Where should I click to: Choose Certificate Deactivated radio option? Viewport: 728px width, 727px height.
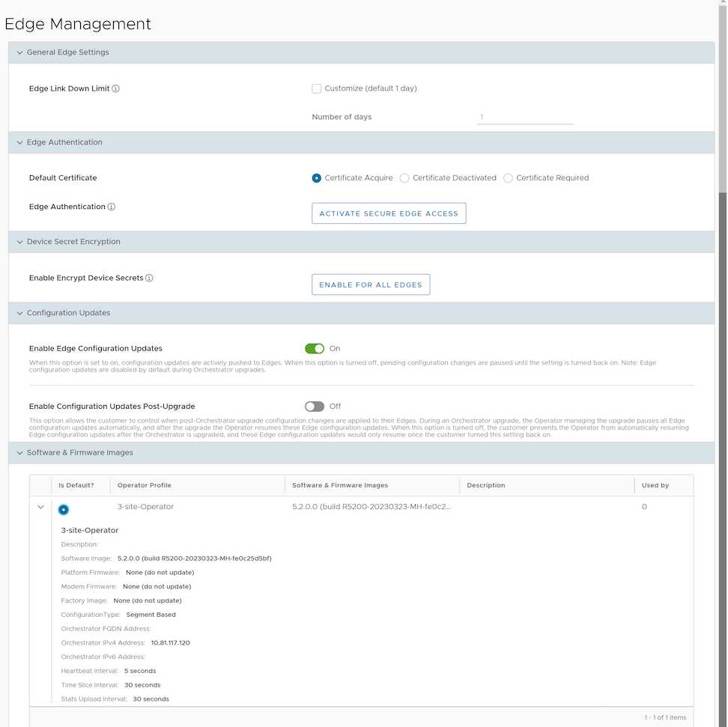point(404,178)
